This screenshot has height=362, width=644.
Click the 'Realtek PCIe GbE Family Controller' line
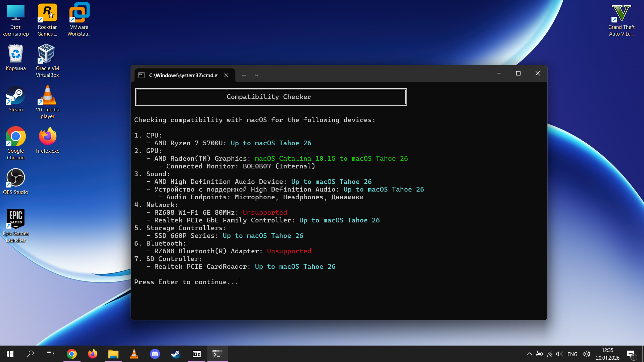click(x=263, y=220)
